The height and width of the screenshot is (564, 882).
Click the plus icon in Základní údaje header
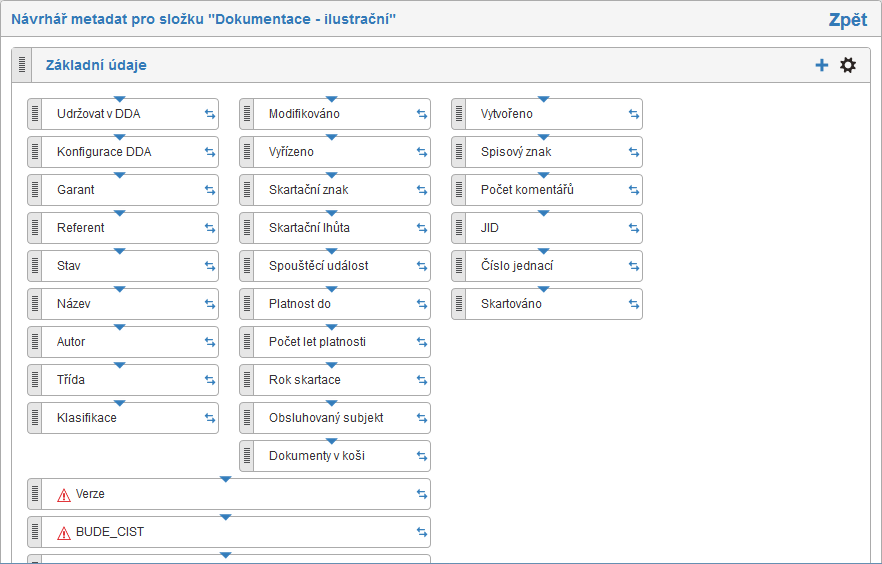(x=822, y=65)
